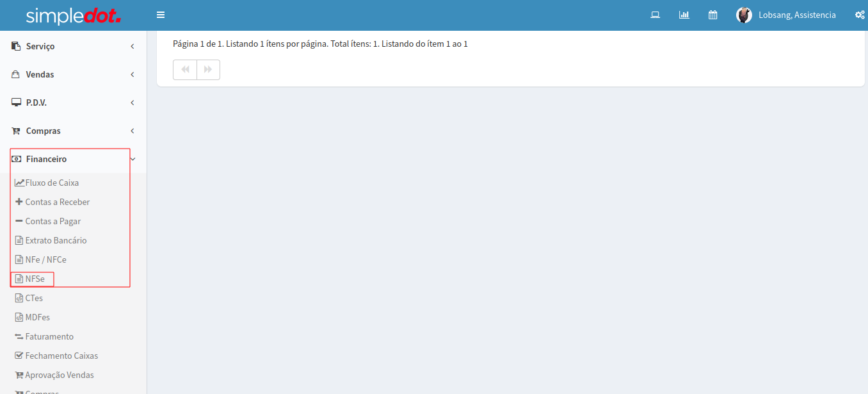Image resolution: width=868 pixels, height=394 pixels.
Task: Click the settings gears icon
Action: [859, 15]
